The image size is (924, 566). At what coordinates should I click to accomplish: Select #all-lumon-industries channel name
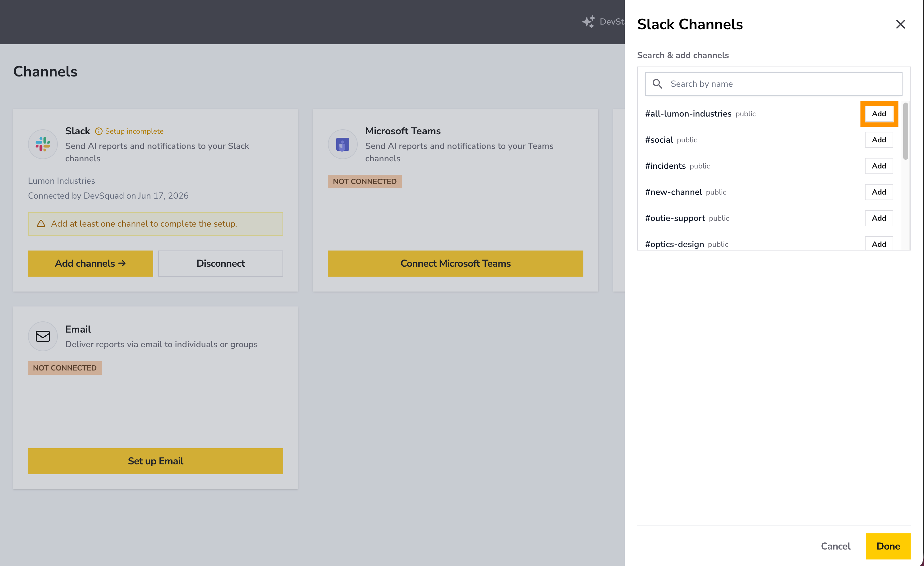(x=688, y=114)
